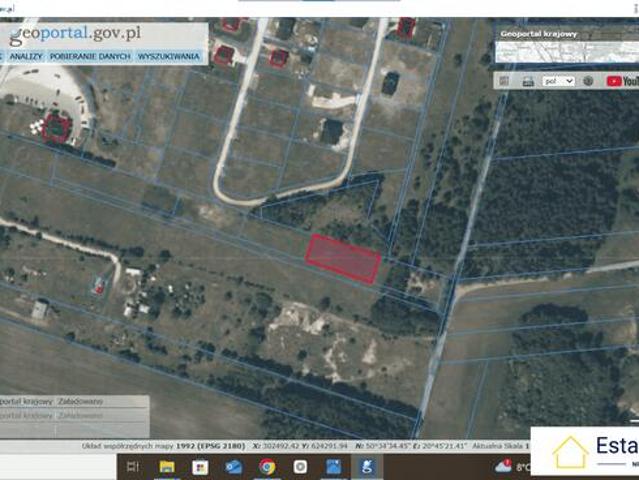This screenshot has width=639, height=480.
Task: Click the red highlighted parcel on map
Action: (343, 259)
